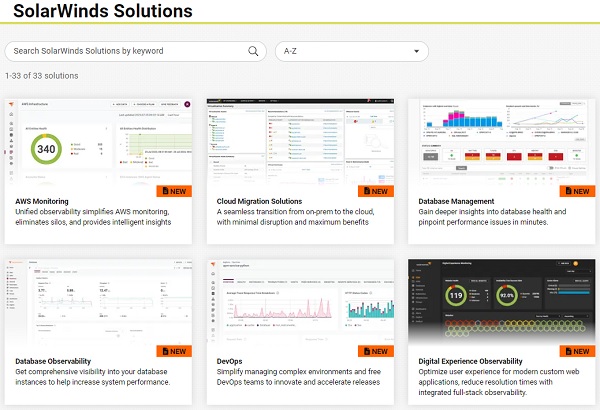Open the Database Observability screenshot thumbnail
This screenshot has height=410, width=600.
click(98, 302)
